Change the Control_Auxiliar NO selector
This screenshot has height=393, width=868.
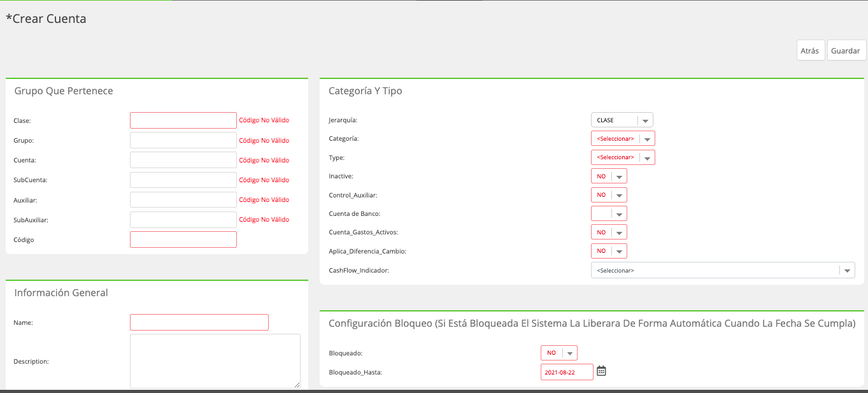tap(609, 195)
